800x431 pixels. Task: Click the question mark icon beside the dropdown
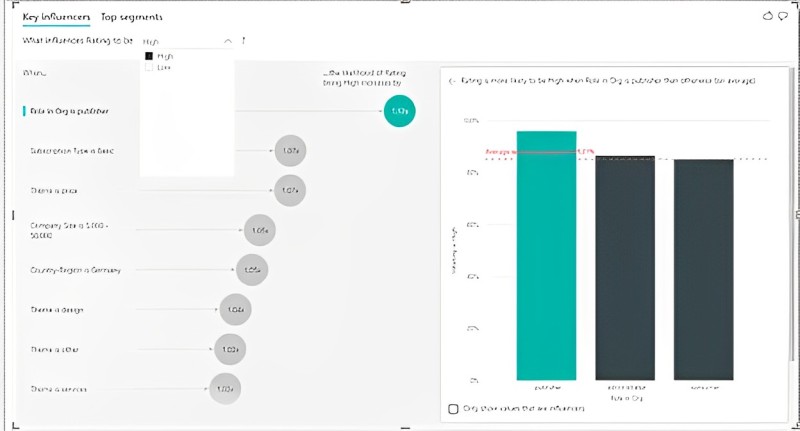(243, 40)
